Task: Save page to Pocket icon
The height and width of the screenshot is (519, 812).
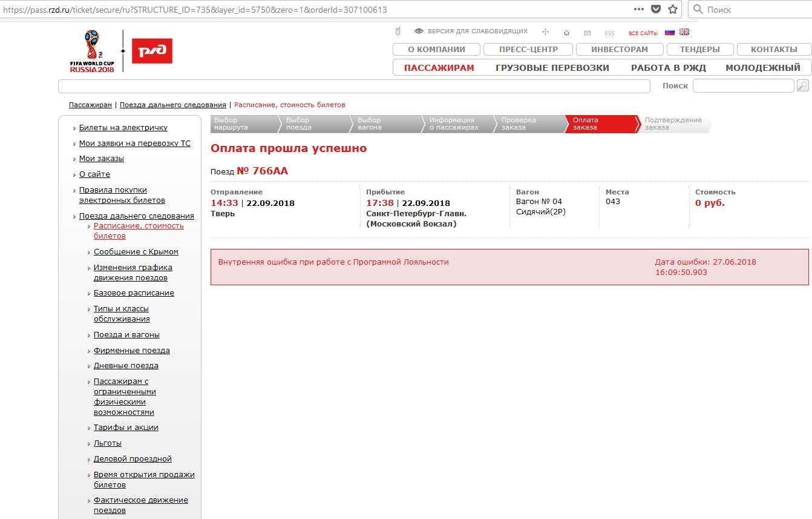Action: tap(655, 9)
